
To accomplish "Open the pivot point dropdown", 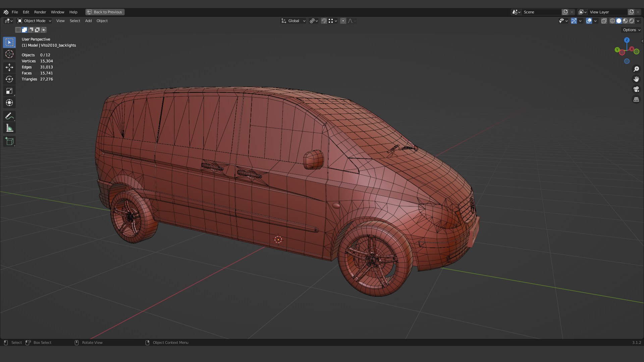I will coord(314,21).
